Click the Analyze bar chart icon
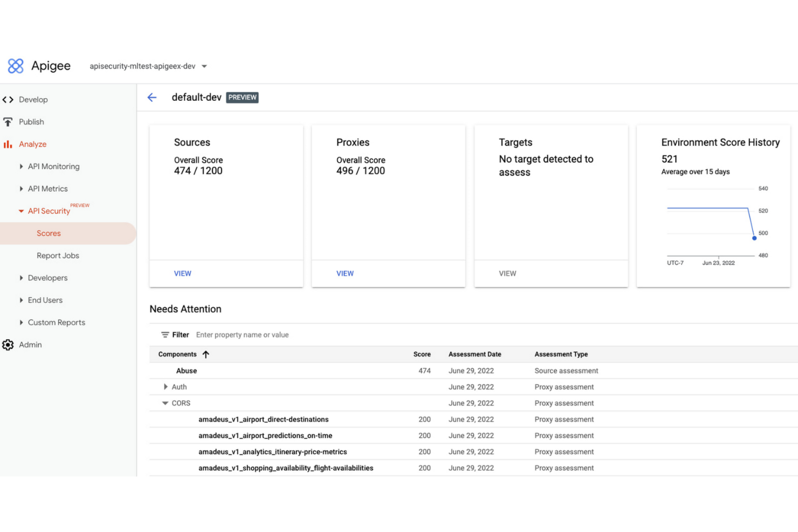Screen dimensions: 798x532 8,144
